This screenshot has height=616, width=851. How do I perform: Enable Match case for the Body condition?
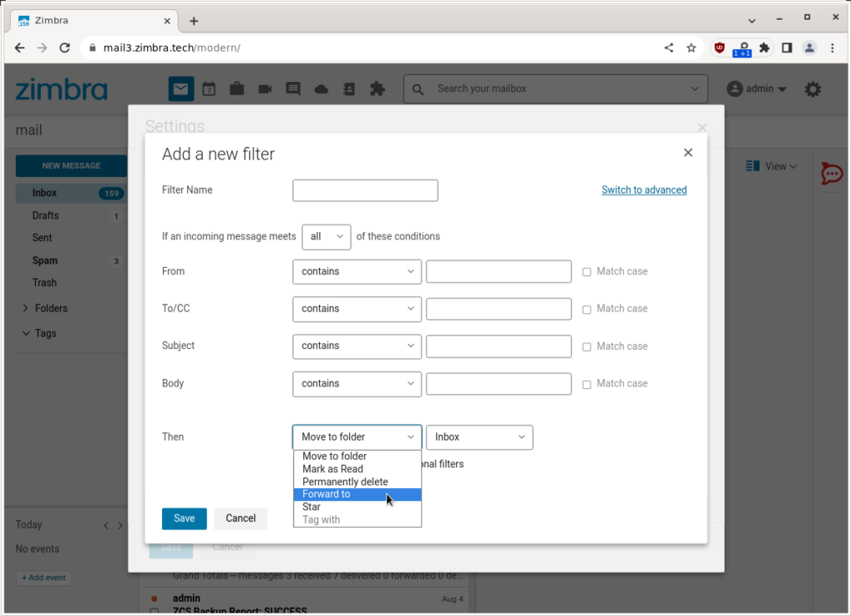click(x=585, y=383)
